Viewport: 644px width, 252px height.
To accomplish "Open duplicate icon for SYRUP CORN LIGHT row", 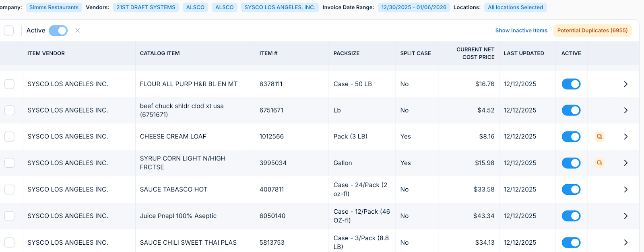I will click(599, 163).
